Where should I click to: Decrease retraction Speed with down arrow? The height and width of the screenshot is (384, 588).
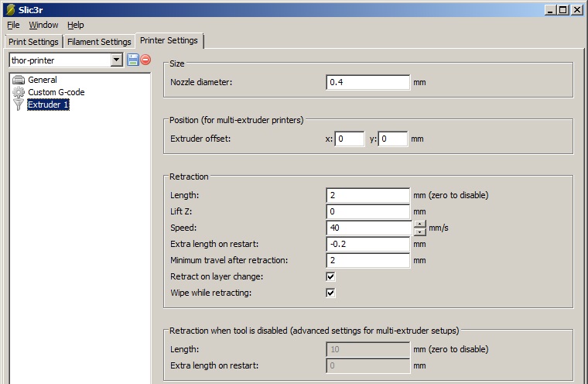click(419, 231)
